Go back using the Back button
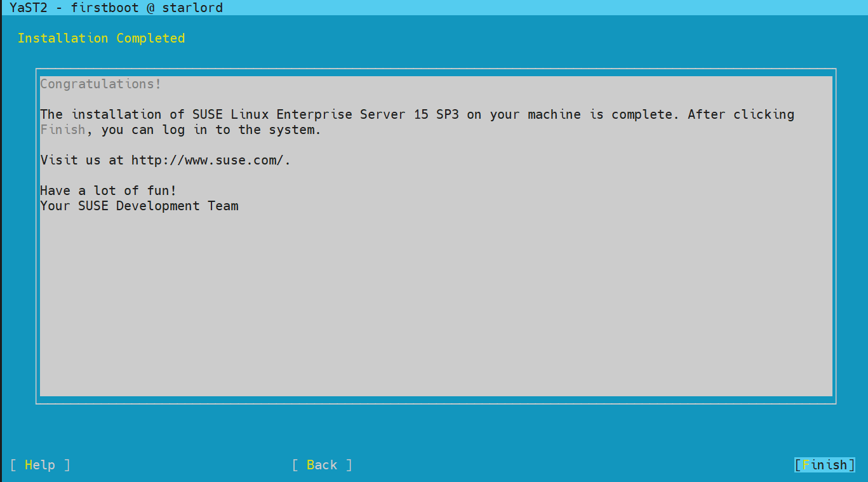The width and height of the screenshot is (868, 482). 322,465
